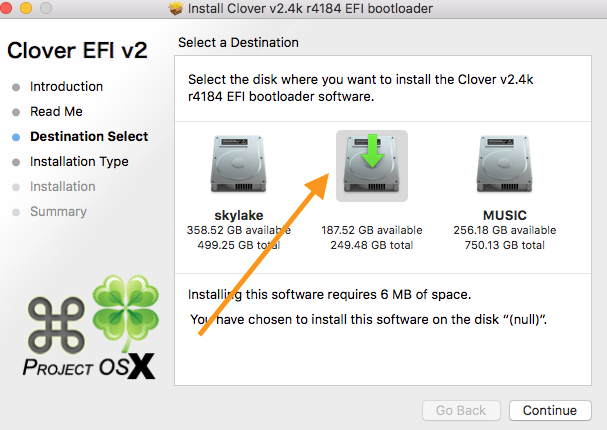This screenshot has width=607, height=430.
Task: Select the MUSIC disk drive icon
Action: [504, 167]
